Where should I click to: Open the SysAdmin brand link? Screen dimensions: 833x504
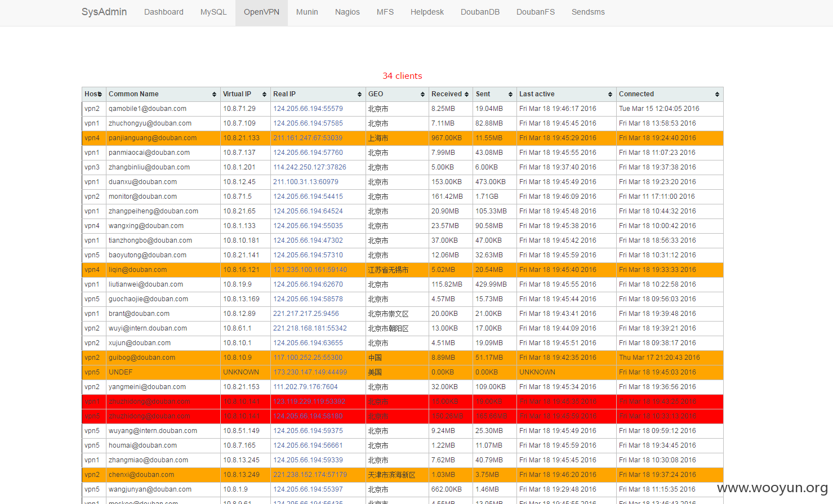104,12
